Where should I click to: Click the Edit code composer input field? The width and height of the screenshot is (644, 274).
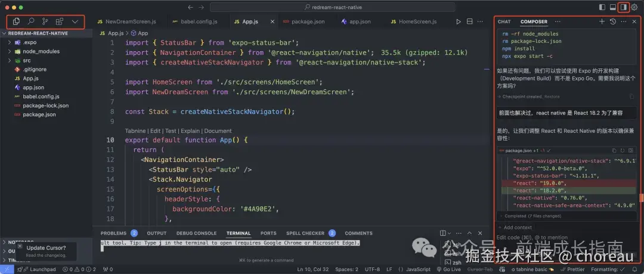click(566, 238)
